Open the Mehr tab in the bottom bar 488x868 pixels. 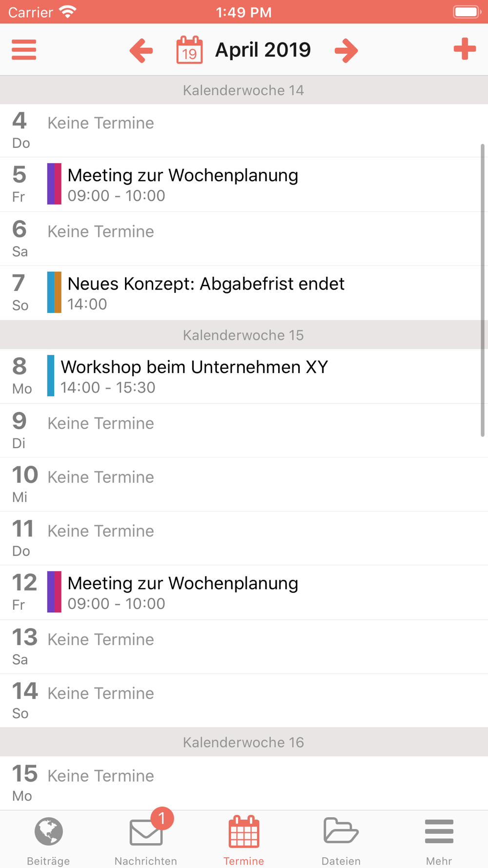point(439,840)
